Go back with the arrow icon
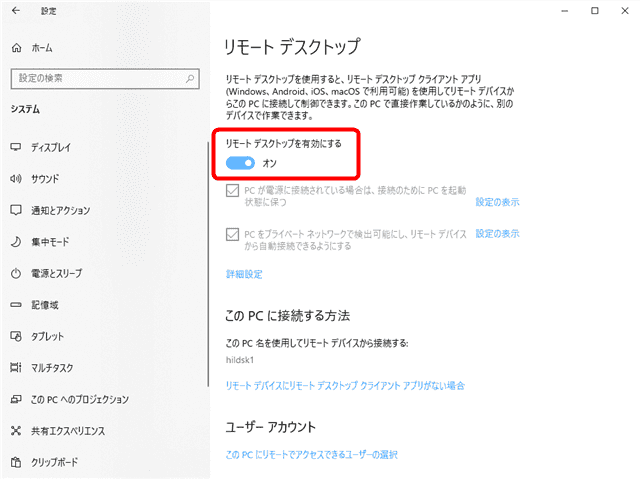This screenshot has height=479, width=640. tap(16, 11)
